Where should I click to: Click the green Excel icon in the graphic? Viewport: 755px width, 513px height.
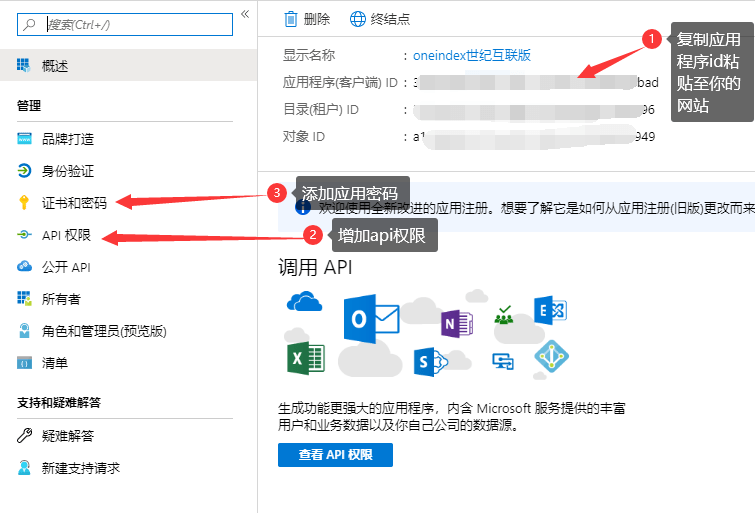[305, 357]
